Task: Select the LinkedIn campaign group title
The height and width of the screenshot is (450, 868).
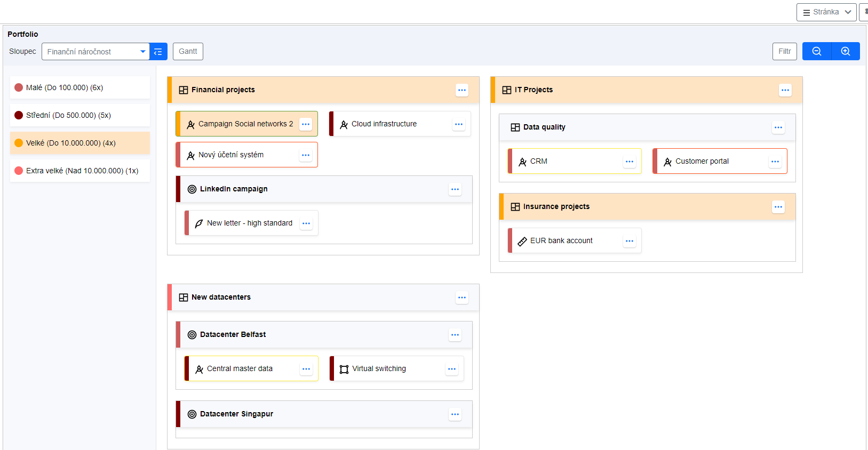Action: coord(234,189)
